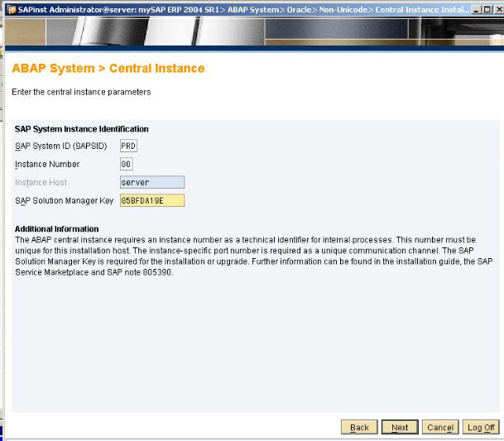
Task: Cancel the installation wizard
Action: (x=440, y=427)
